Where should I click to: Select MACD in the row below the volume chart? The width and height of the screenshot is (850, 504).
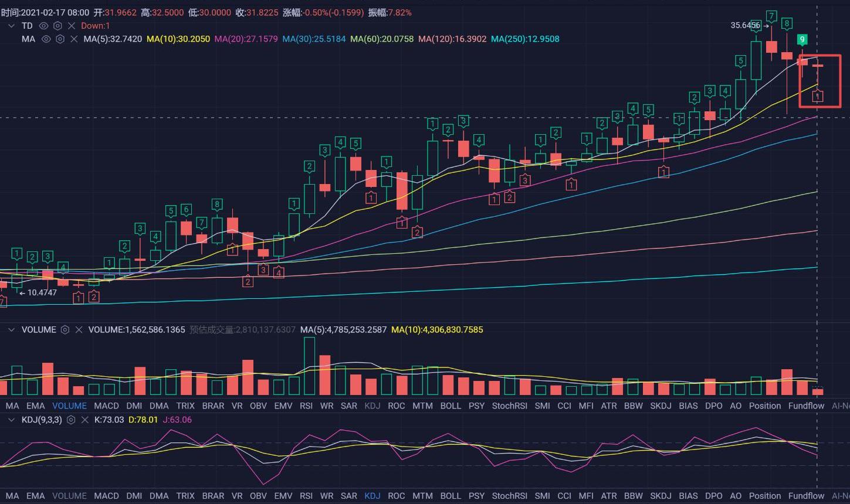[x=106, y=406]
